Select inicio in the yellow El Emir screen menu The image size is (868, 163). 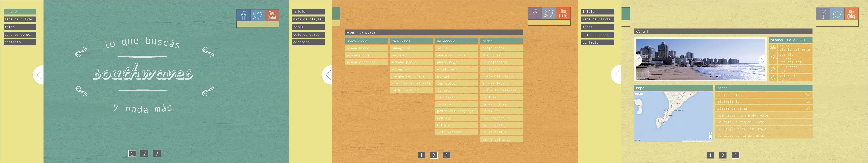[x=598, y=11]
